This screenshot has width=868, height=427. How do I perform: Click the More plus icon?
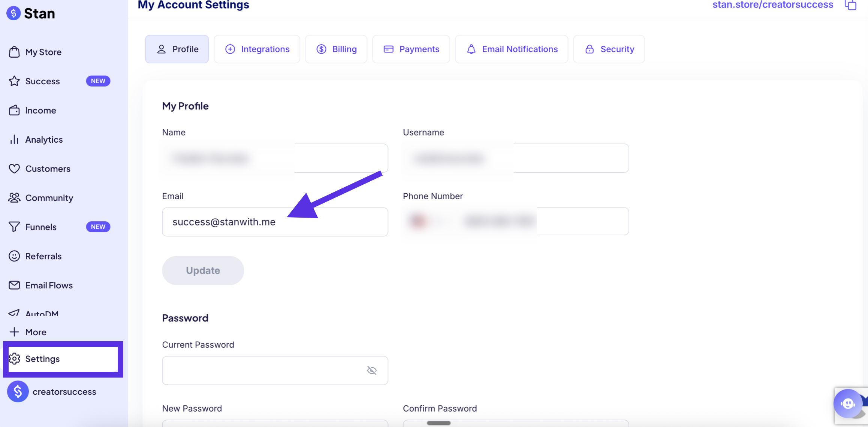coord(14,332)
